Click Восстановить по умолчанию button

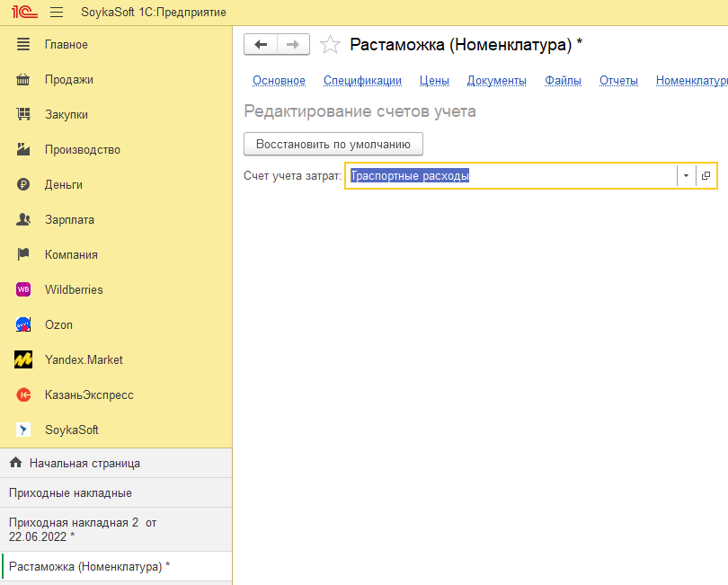[x=333, y=144]
